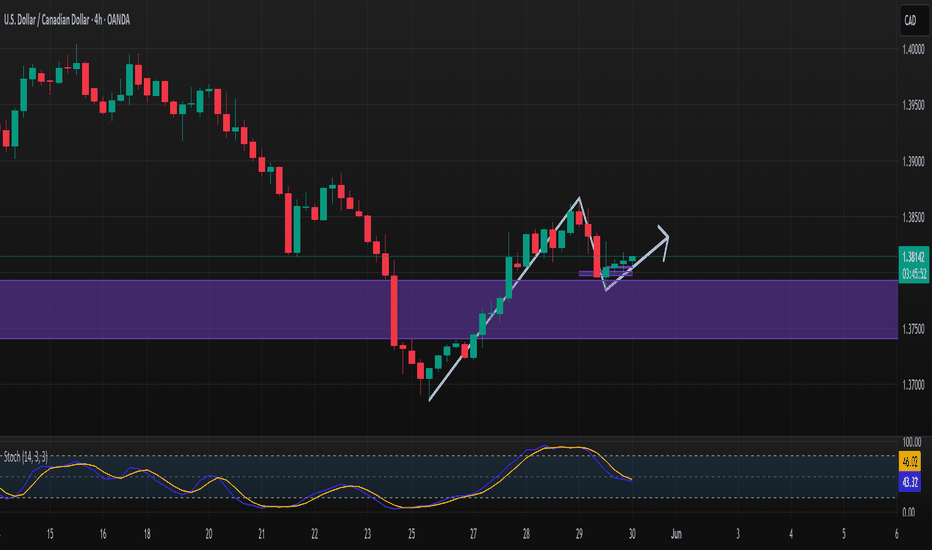Viewport: 932px width, 550px height.
Task: Click the 0.00 stochastic scale label
Action: (x=909, y=512)
